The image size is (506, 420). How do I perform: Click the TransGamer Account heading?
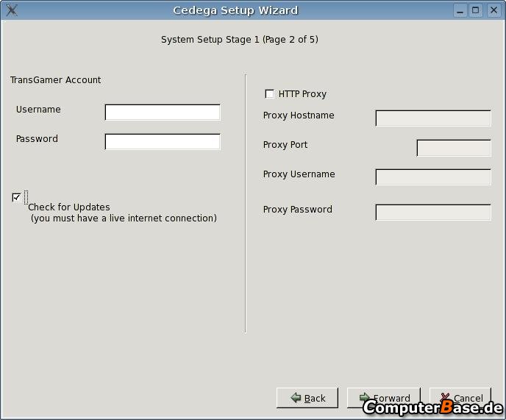pos(55,79)
